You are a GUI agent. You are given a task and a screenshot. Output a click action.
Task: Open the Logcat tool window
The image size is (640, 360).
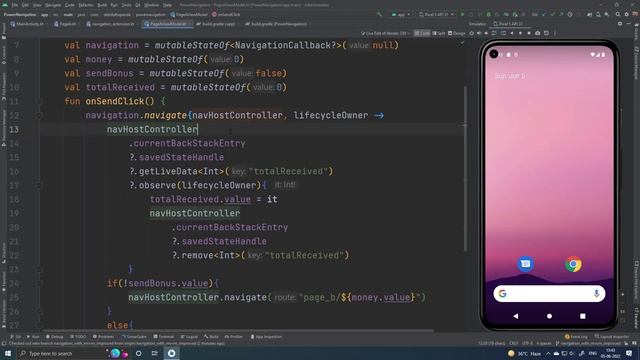point(189,337)
